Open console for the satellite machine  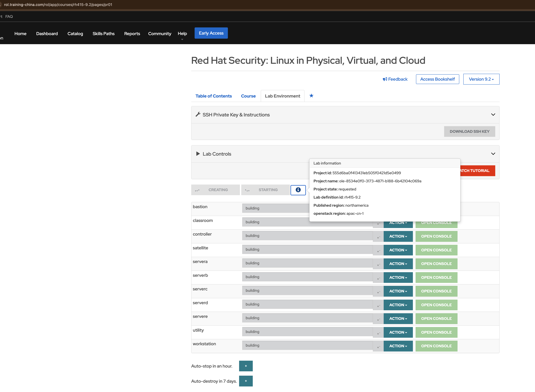[x=436, y=250]
